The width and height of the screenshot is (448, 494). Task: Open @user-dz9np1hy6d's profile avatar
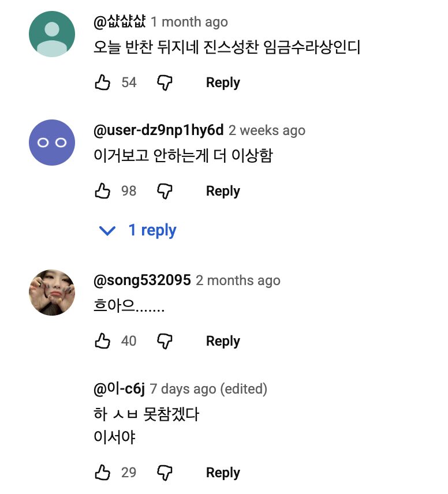click(52, 143)
